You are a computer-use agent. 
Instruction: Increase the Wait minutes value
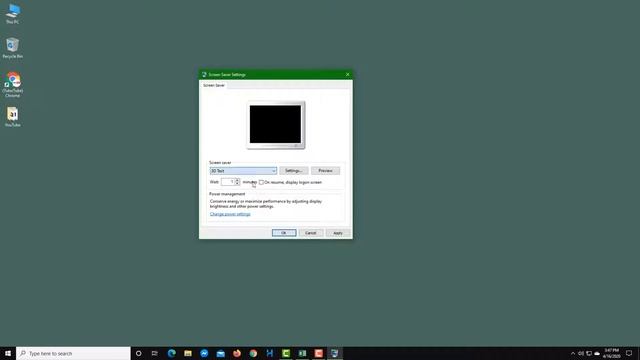[x=237, y=180]
